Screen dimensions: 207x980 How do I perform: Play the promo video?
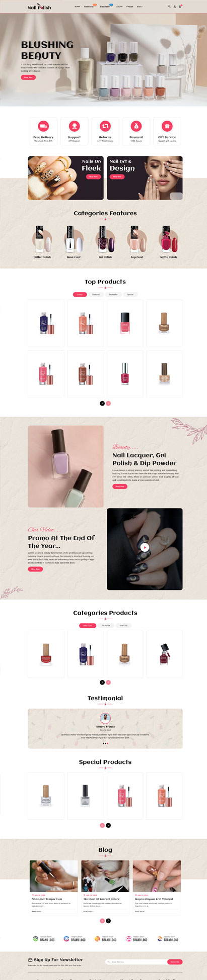[x=145, y=548]
